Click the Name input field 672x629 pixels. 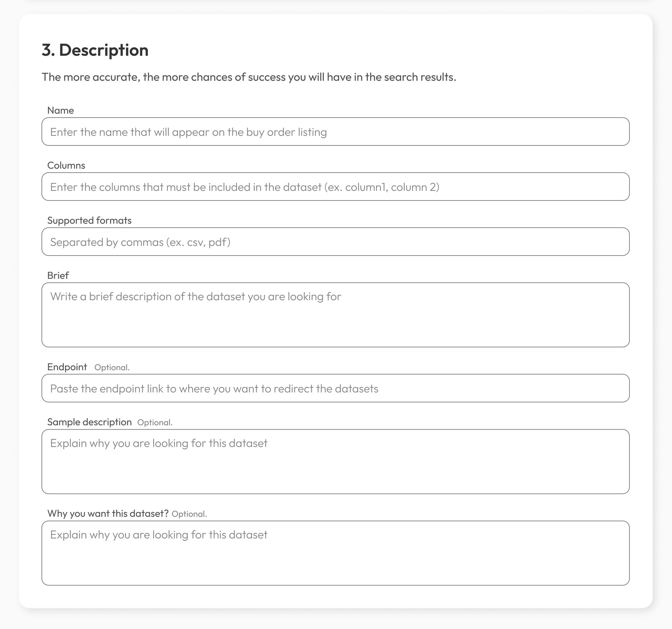pos(335,132)
